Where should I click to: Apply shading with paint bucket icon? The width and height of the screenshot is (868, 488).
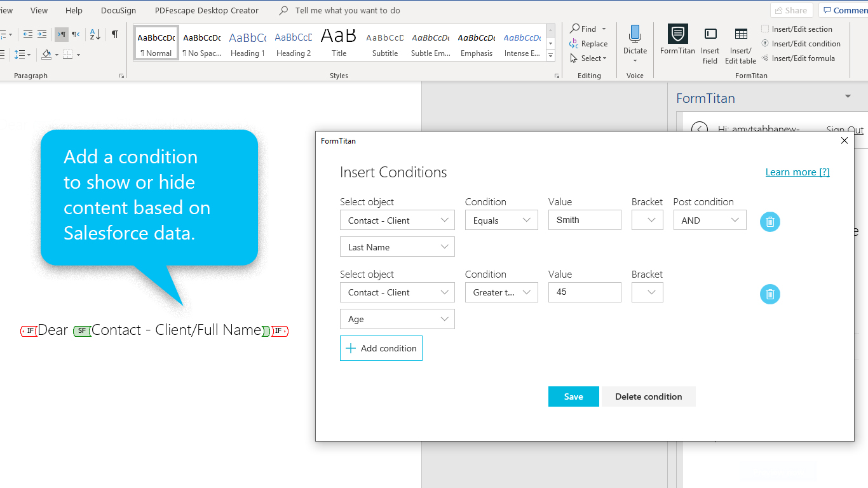pos(46,55)
